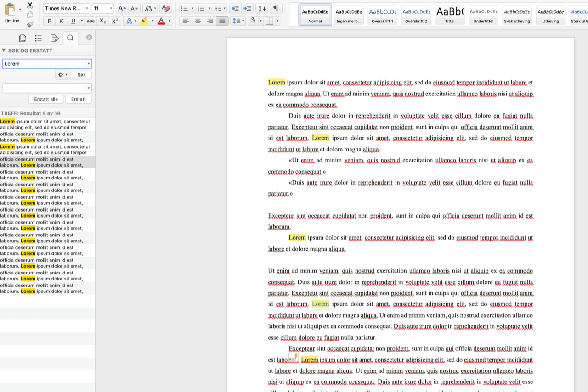Collapse the SØK OG ERSTATT section
Screen dimensions: 588x392
point(4,50)
